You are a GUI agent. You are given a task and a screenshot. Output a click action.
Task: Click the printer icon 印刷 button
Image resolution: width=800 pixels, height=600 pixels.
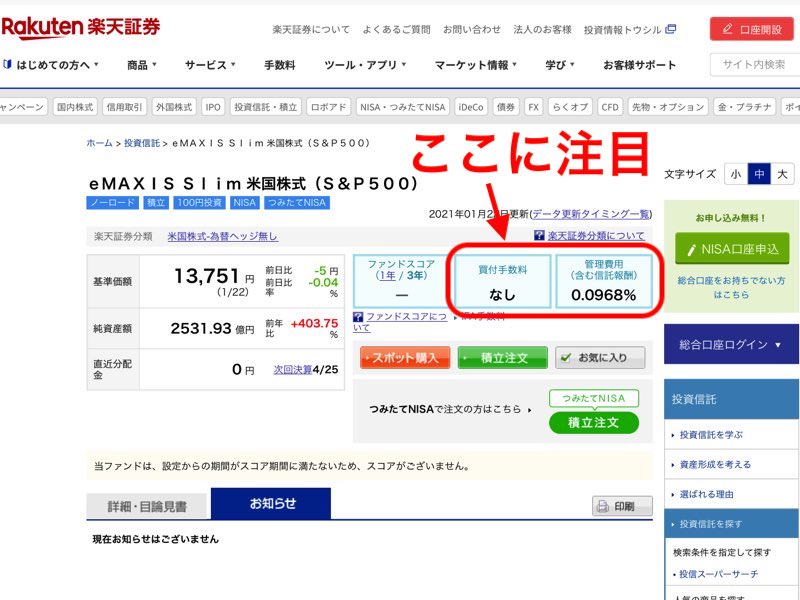pos(622,506)
